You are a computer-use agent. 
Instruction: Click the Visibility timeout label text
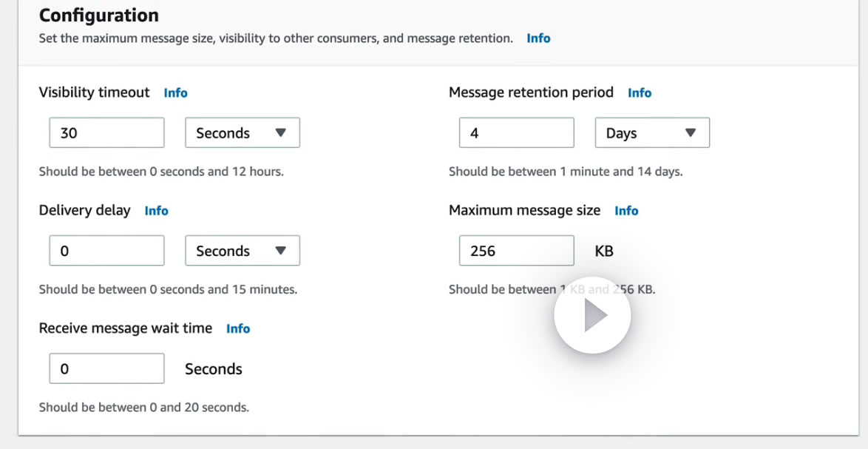click(x=94, y=92)
